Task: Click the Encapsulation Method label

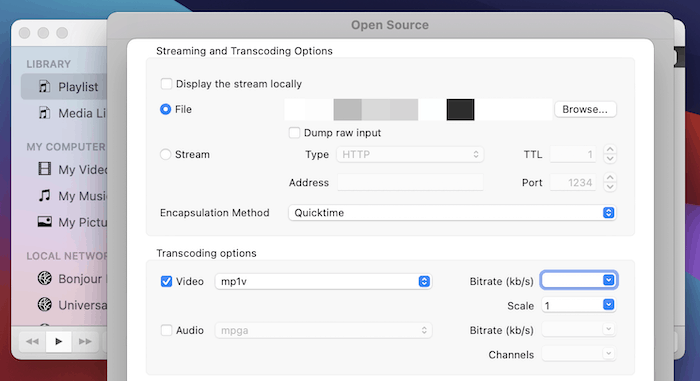Action: click(215, 213)
